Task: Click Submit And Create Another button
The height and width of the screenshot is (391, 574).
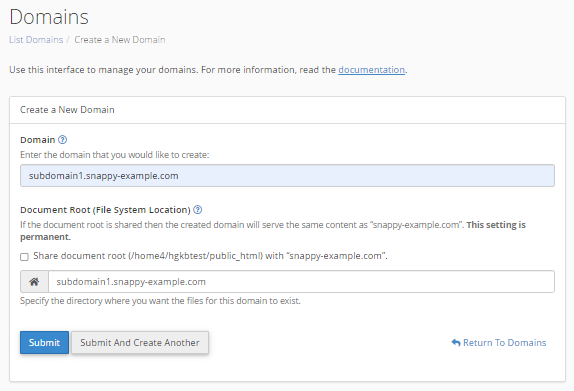Action: point(140,343)
